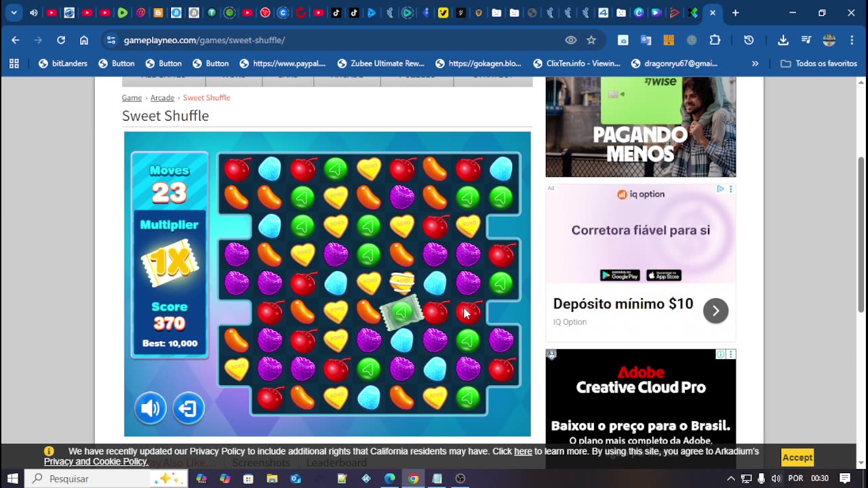Screen dimensions: 868x488
Task: Click the eye icon in the address bar
Action: (571, 40)
